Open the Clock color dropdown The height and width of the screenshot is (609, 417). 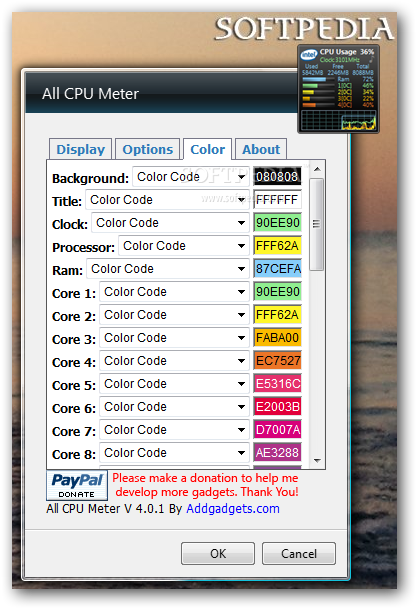[x=170, y=223]
